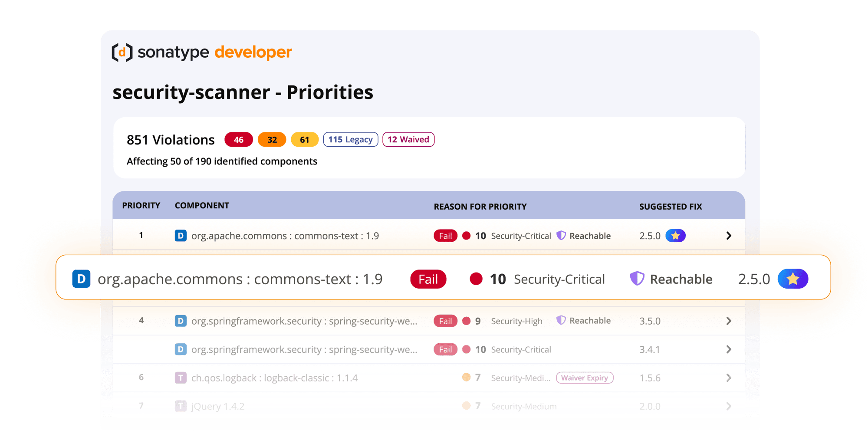This screenshot has height=437, width=868.
Task: Click the red severity dot in 3.4.1 row
Action: click(466, 349)
